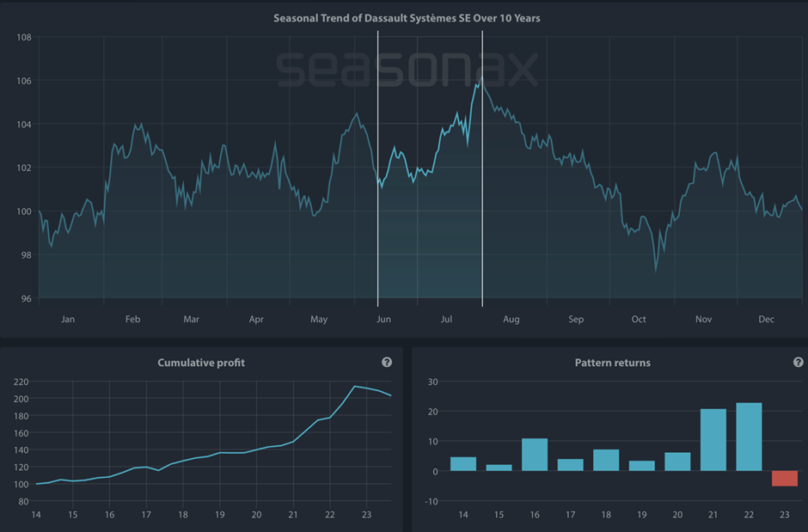The image size is (808, 532).
Task: Click the 'Oct' month label
Action: [639, 320]
